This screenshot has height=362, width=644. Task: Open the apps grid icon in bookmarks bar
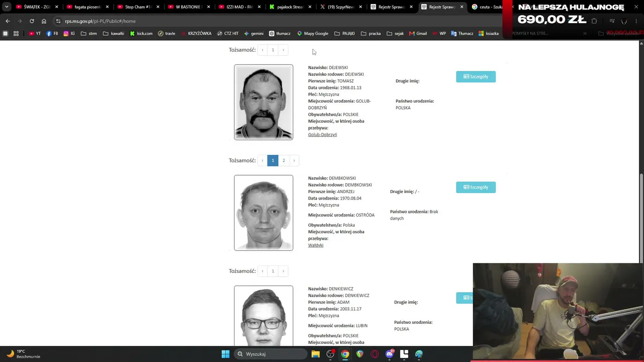16,33
